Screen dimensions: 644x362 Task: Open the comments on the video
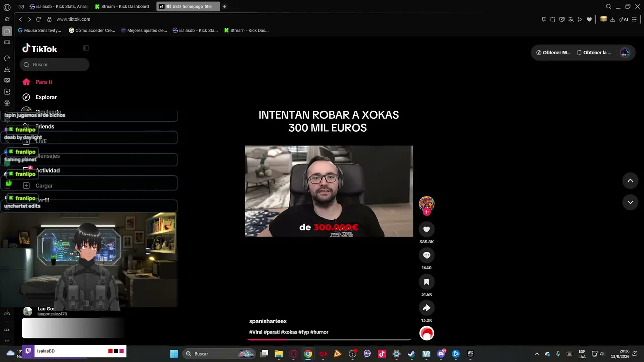(426, 255)
